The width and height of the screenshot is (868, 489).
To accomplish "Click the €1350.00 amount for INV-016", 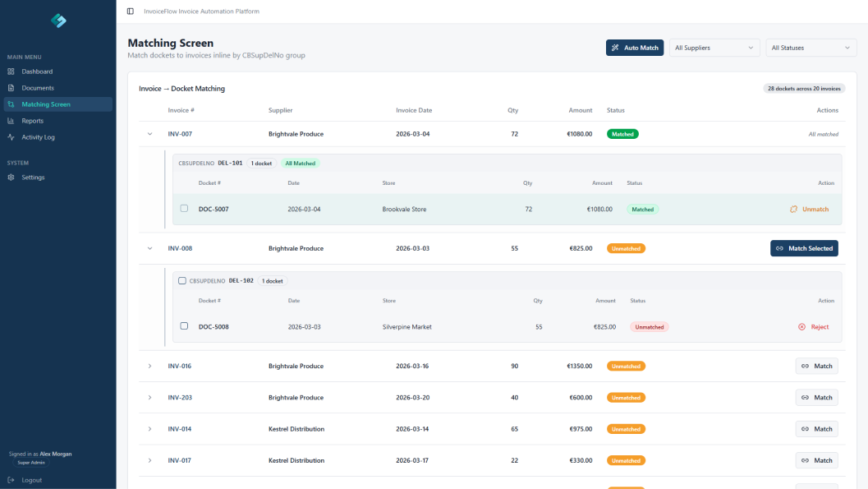I will click(x=579, y=366).
